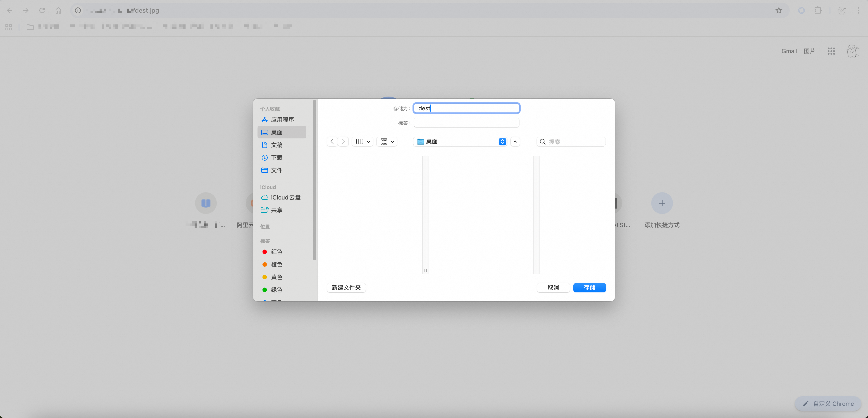Image resolution: width=868 pixels, height=418 pixels.
Task: Choose the 红色 red tag
Action: (x=276, y=252)
